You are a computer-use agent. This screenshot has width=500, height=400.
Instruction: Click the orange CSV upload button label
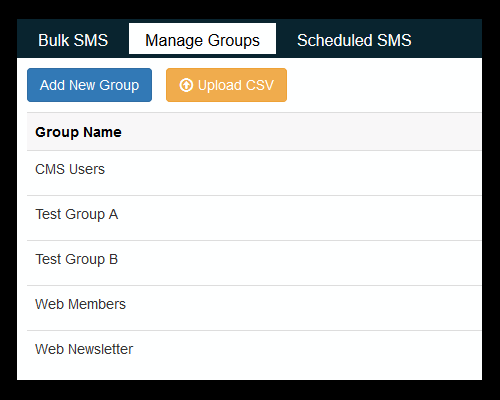236,85
